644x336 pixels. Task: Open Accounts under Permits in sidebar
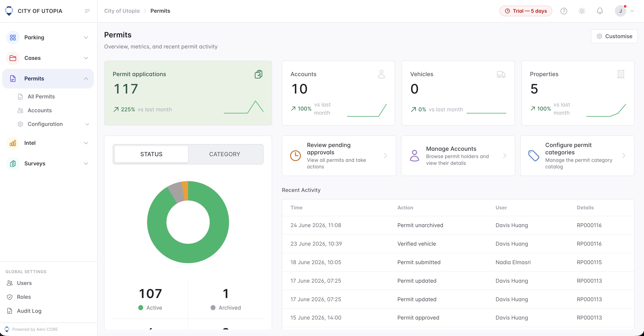click(39, 110)
